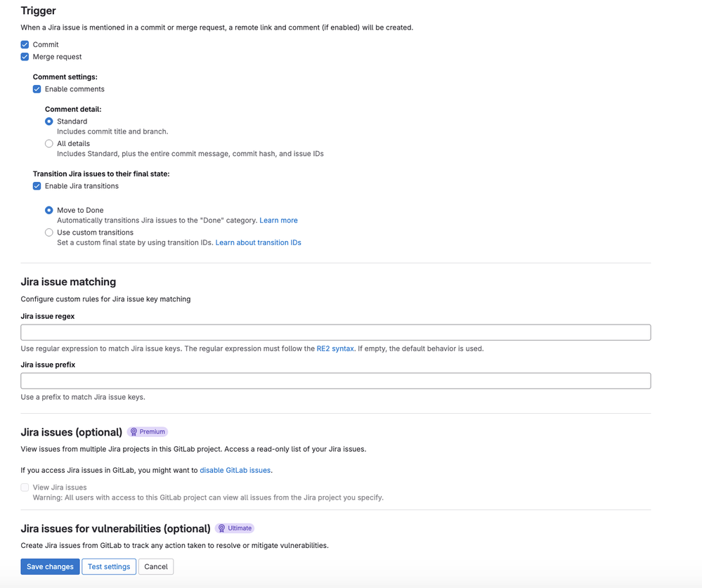Select the Standard comment detail option
702x588 pixels.
48,122
